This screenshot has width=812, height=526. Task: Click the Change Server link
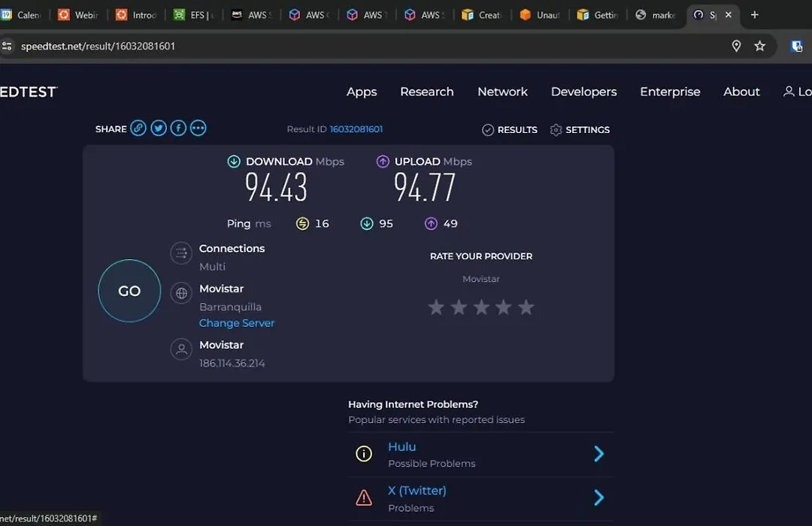237,322
